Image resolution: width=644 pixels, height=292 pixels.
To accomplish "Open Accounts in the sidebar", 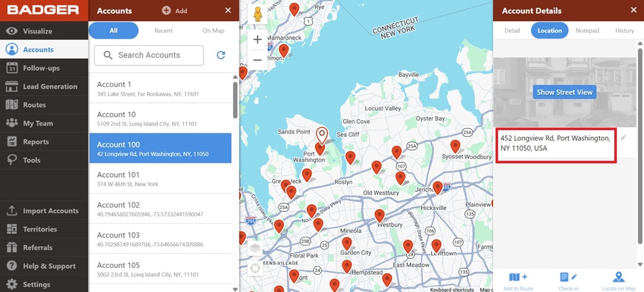I will (x=44, y=49).
